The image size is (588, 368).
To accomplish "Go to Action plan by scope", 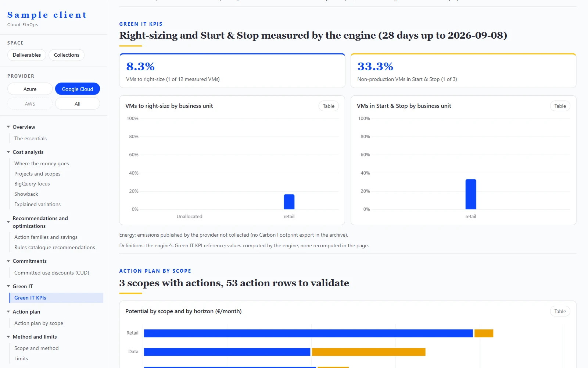I will [39, 323].
